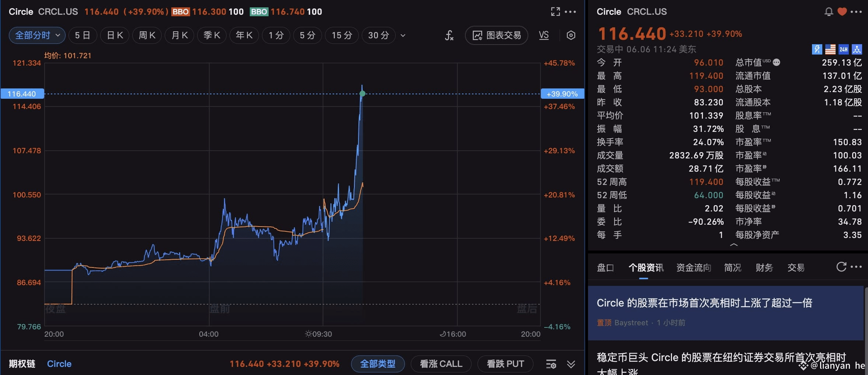Open the 简况 tab

[x=733, y=268]
